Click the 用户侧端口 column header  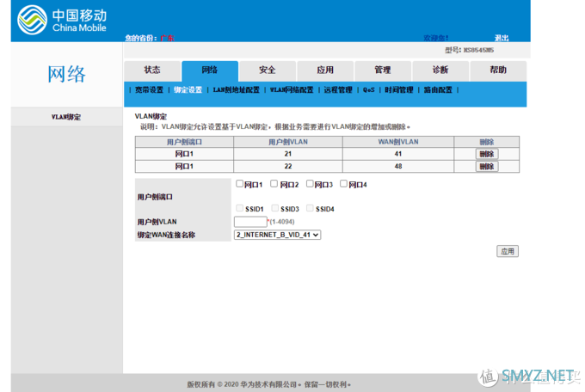pos(184,142)
